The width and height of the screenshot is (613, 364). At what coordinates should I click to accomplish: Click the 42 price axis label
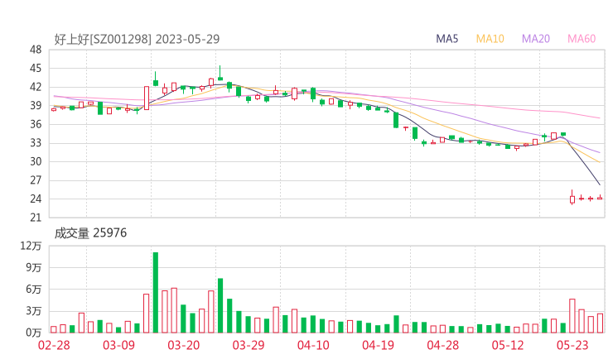[36, 87]
